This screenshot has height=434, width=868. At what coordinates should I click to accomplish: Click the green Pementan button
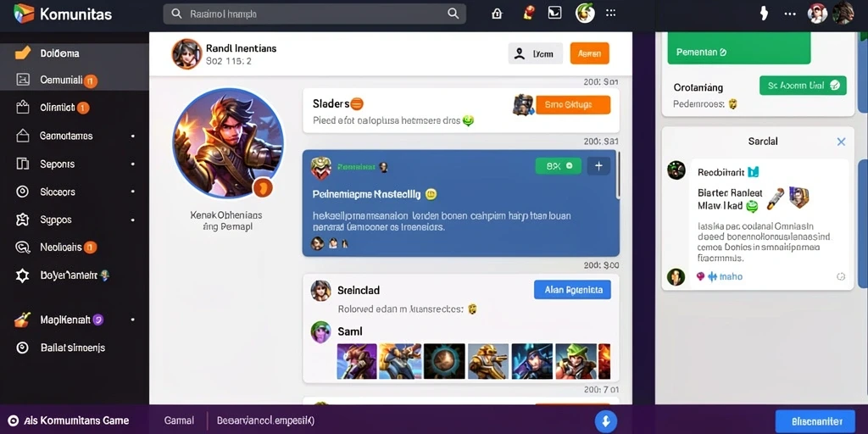click(x=739, y=48)
